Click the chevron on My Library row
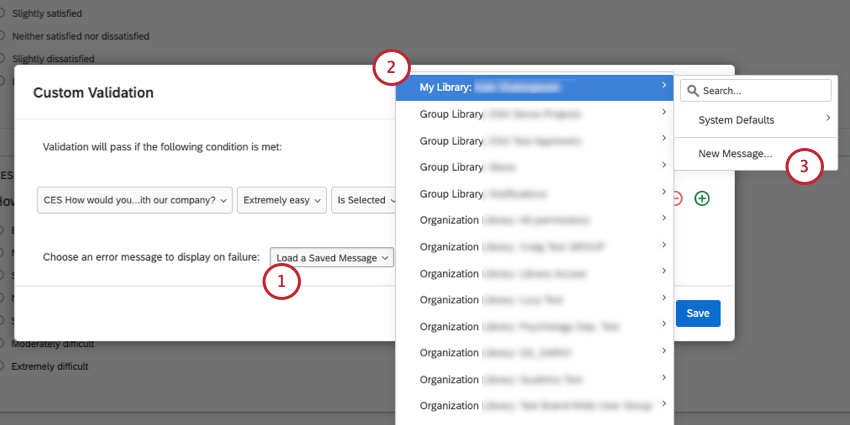The height and width of the screenshot is (425, 850). click(664, 87)
